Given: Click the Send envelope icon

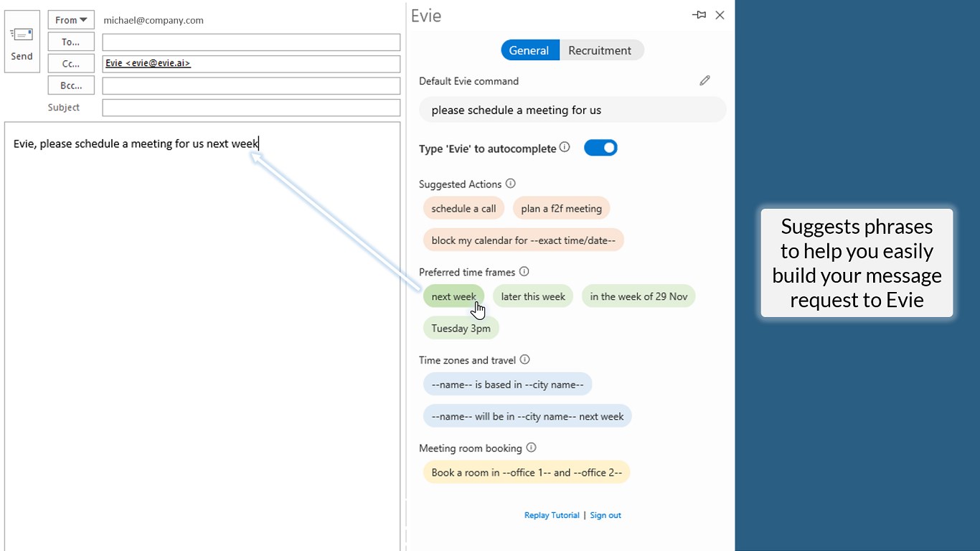Looking at the screenshot, I should coord(22,34).
